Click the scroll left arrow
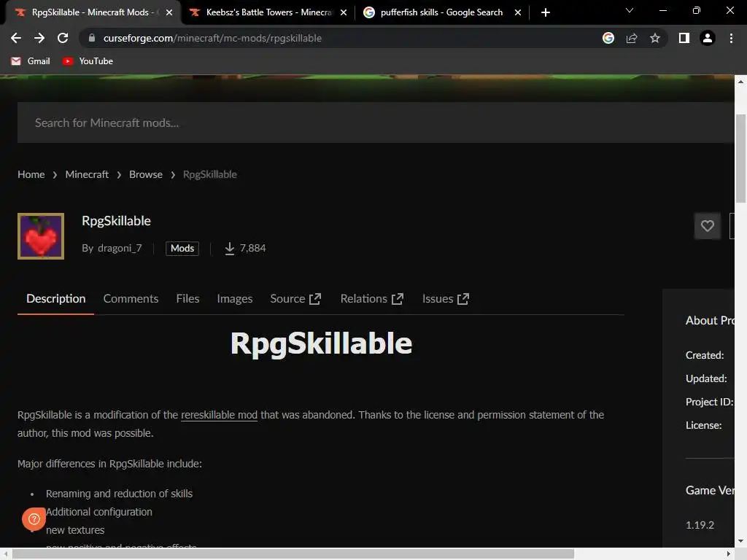747x560 pixels. (x=6, y=554)
